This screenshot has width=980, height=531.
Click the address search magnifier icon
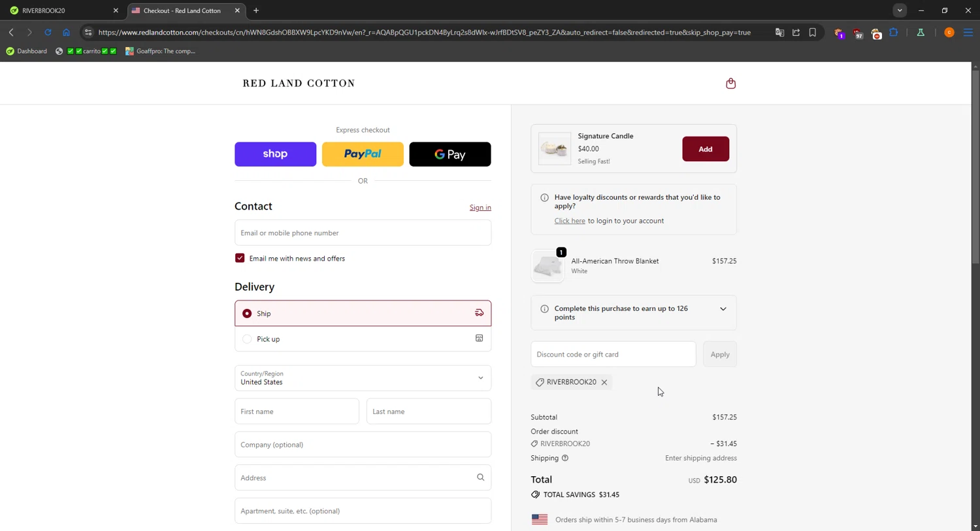[480, 477]
